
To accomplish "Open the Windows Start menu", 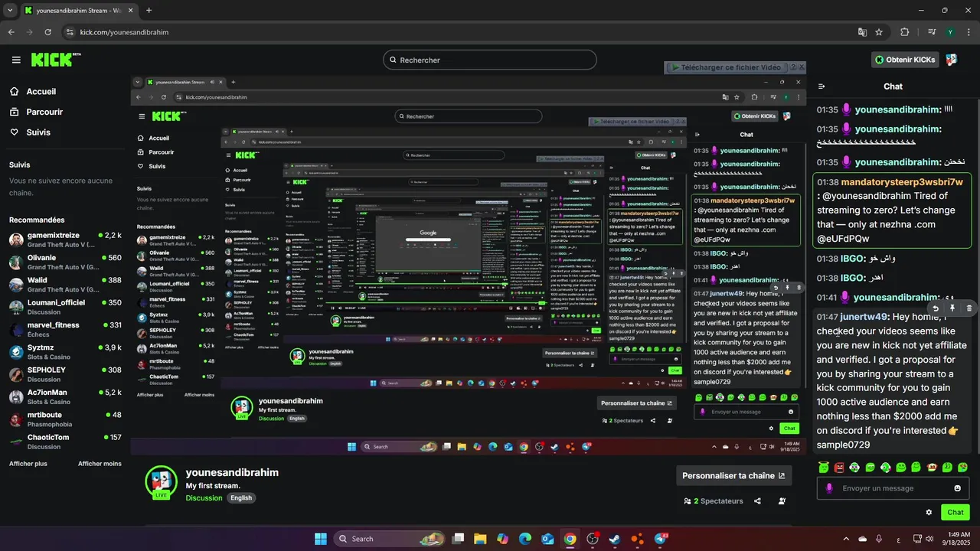I will [x=321, y=539].
